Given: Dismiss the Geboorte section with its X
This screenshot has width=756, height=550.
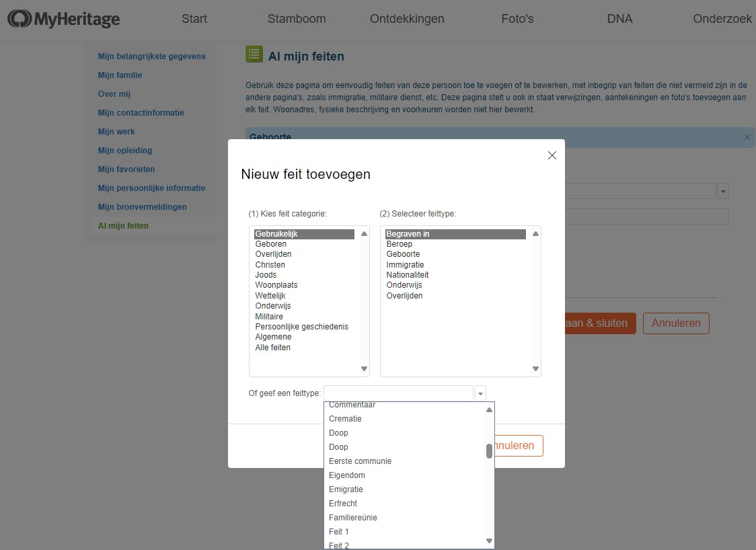Looking at the screenshot, I should point(747,137).
